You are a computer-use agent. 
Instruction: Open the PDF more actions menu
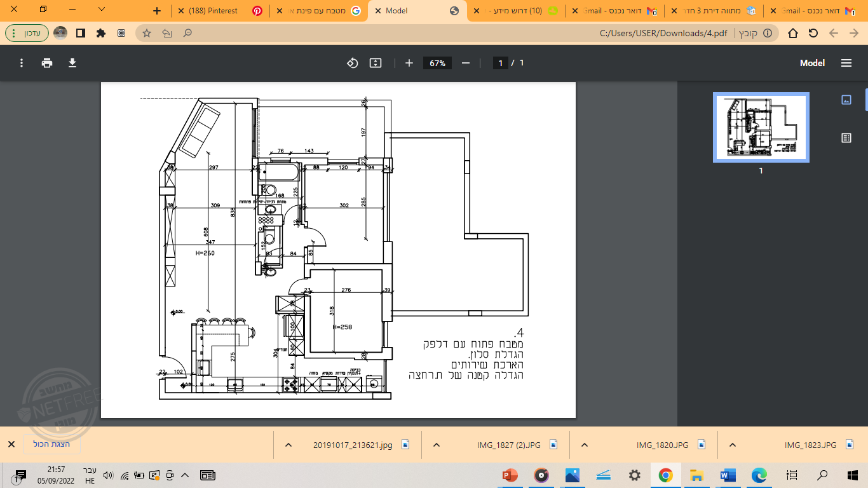(x=22, y=63)
